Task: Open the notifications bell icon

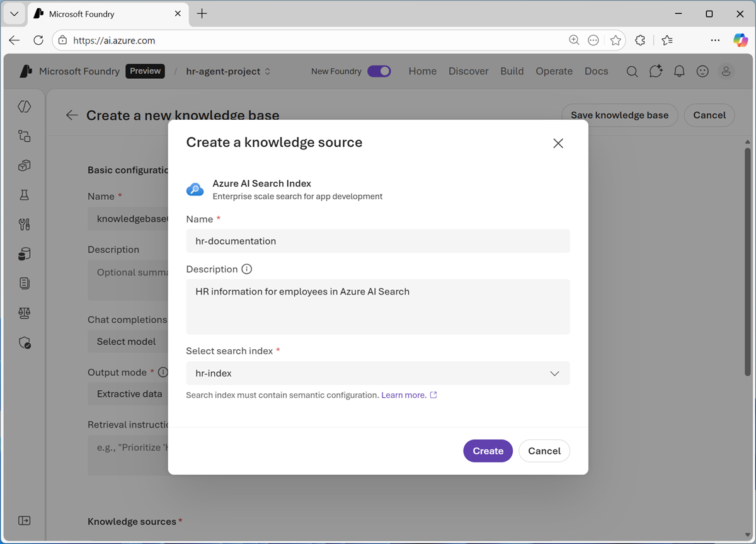Action: pyautogui.click(x=679, y=71)
